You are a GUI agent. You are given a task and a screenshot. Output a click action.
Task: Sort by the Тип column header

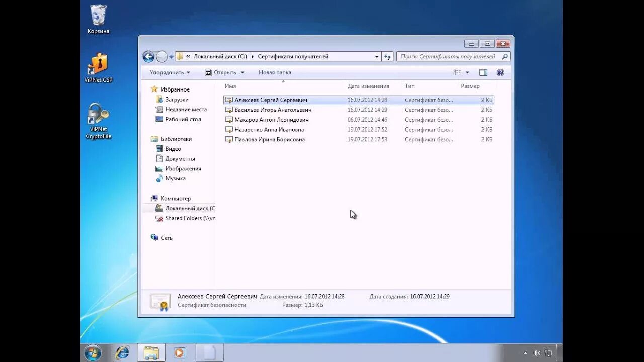[x=430, y=86]
